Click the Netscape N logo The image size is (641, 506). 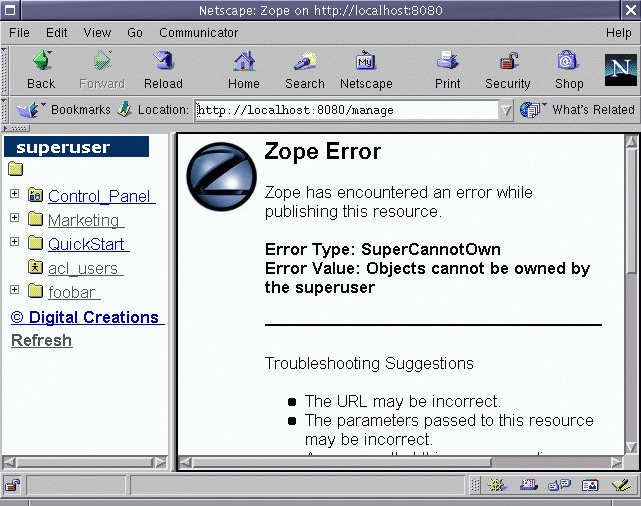621,70
